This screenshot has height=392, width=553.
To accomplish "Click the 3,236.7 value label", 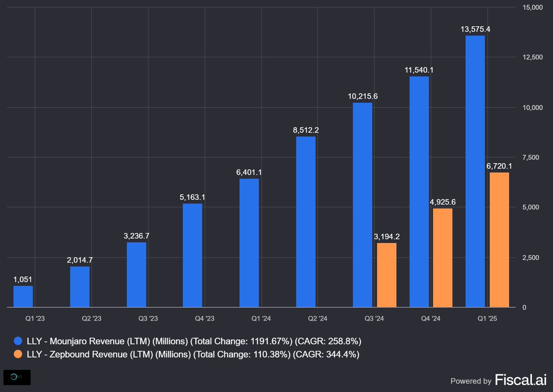I will pyautogui.click(x=136, y=235).
